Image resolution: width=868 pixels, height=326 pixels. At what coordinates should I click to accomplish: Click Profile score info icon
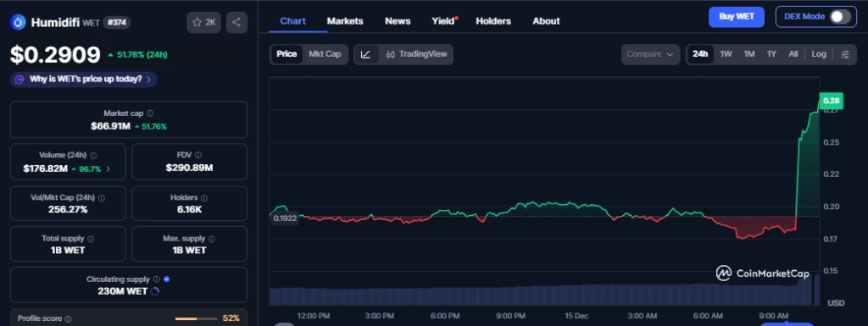(68, 319)
